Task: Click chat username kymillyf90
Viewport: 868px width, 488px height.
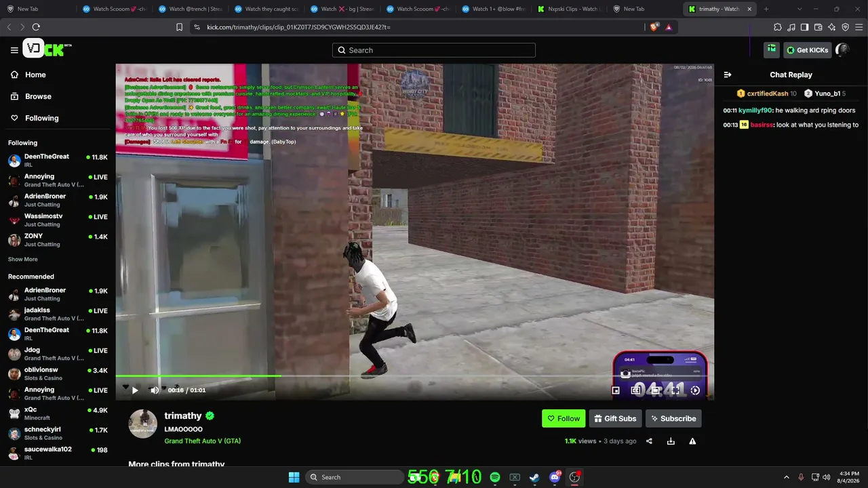Action: click(755, 110)
